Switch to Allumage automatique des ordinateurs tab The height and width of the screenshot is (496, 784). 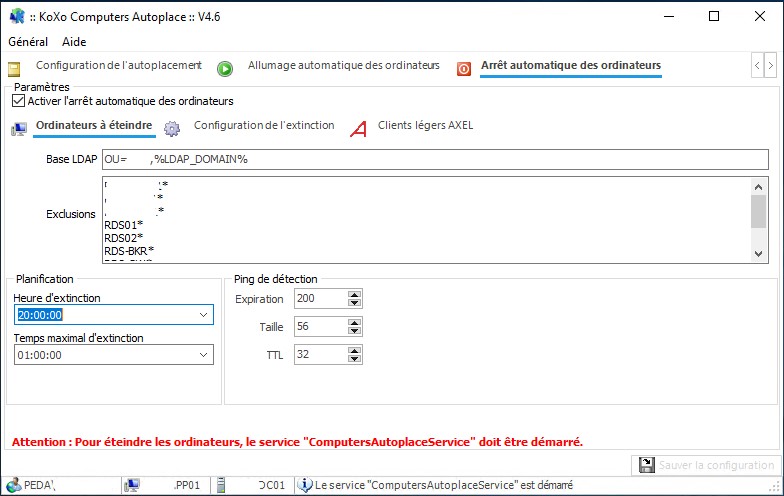tap(344, 66)
